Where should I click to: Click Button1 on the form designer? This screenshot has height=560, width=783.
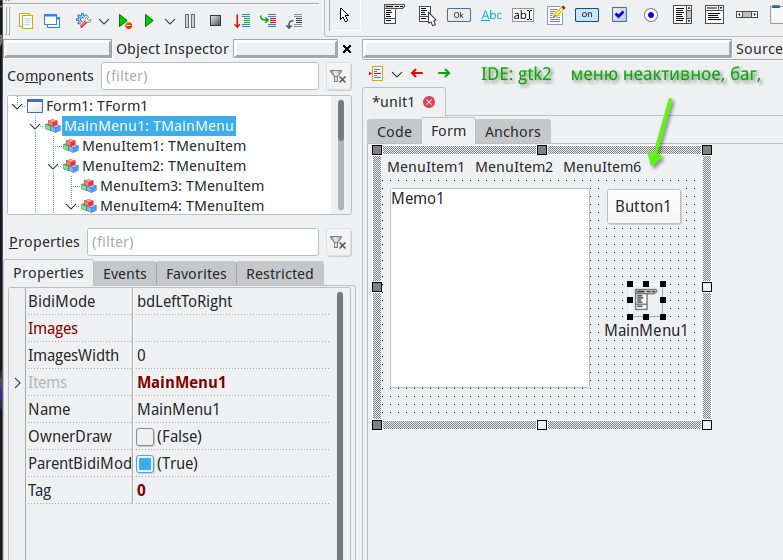tap(643, 206)
